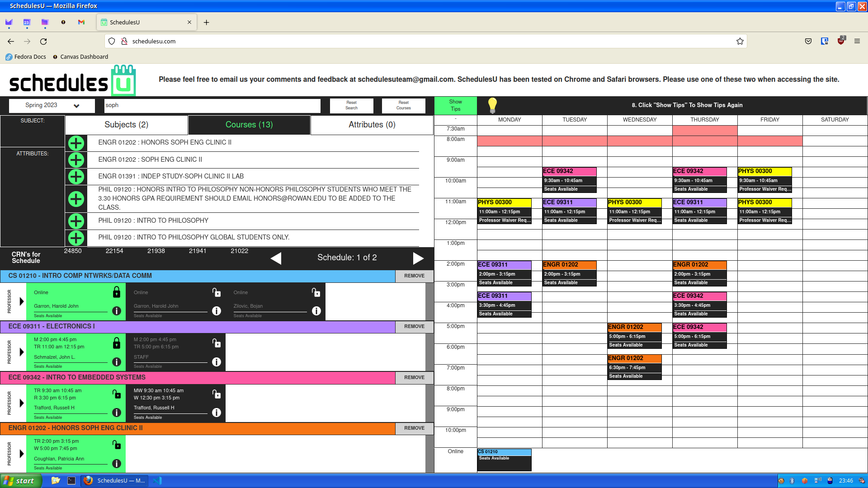Add ENGR 01391 Indep Study-Soph Clinic II Lab
Screen dimensions: 868x488
(x=76, y=177)
